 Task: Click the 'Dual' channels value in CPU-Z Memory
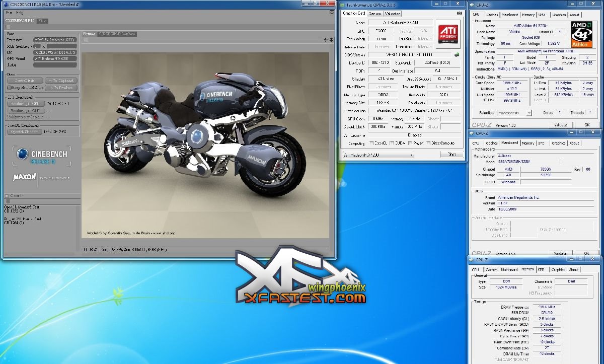coord(571,281)
